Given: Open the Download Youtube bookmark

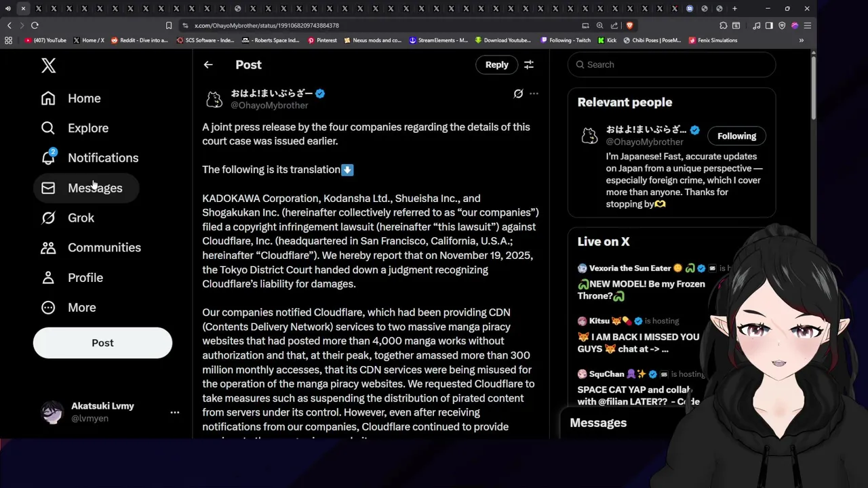Looking at the screenshot, I should (504, 40).
